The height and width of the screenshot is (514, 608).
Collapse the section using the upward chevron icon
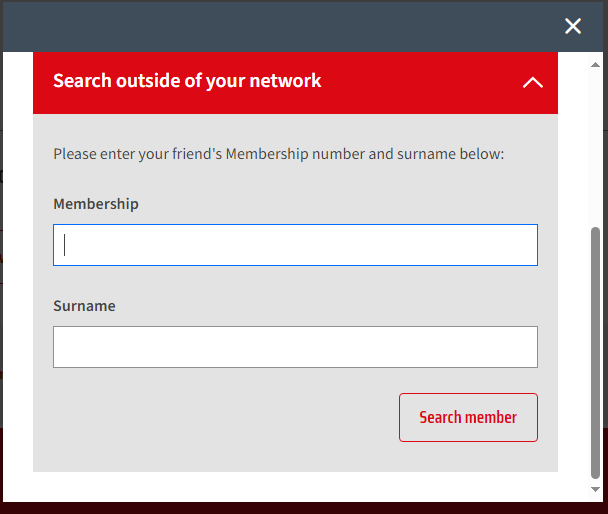[533, 82]
